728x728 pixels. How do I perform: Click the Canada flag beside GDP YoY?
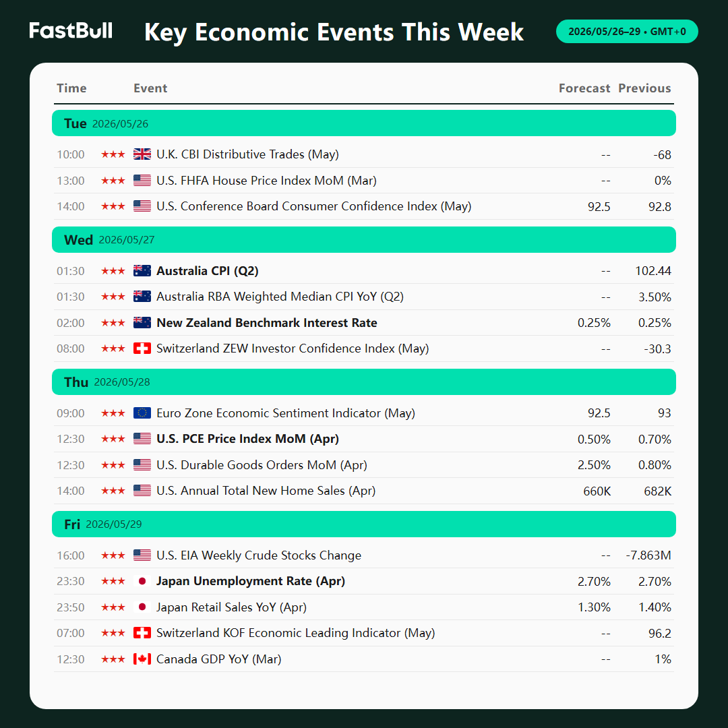pos(142,659)
